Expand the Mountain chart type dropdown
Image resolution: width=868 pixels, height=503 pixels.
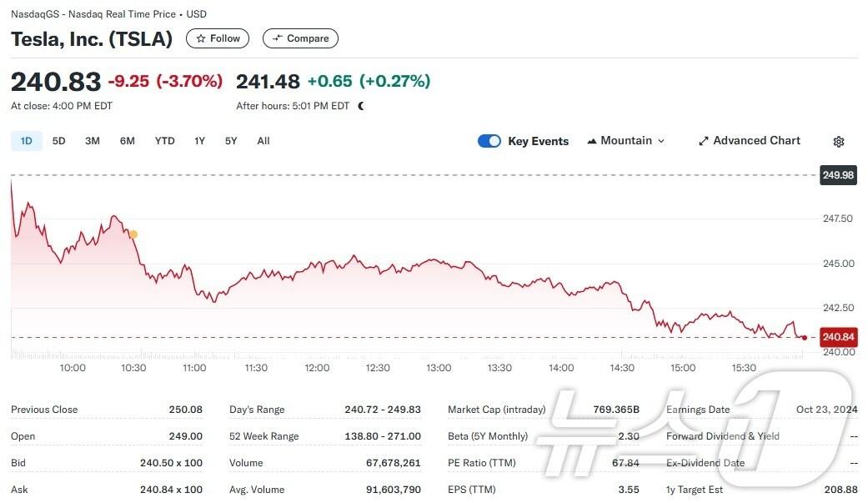coord(625,141)
